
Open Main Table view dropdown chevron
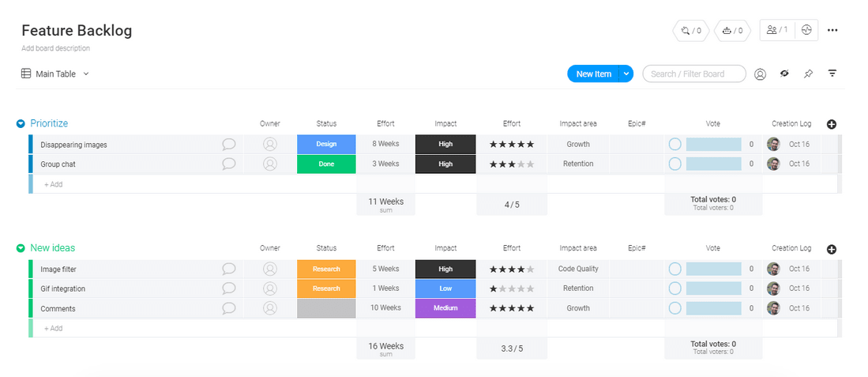86,74
